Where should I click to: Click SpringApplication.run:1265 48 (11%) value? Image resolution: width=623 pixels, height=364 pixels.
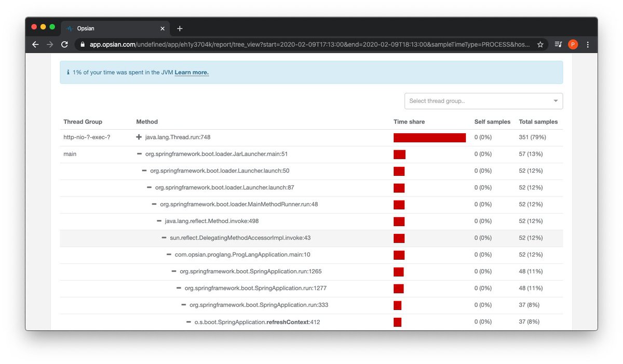click(x=531, y=271)
